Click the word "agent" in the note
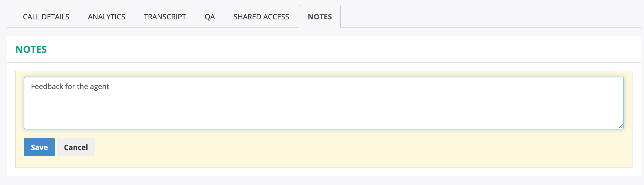The image size is (644, 185). click(x=99, y=87)
